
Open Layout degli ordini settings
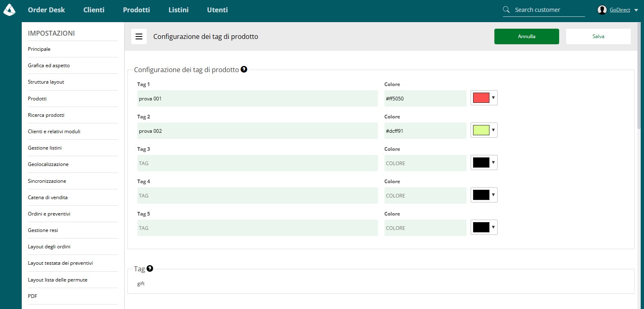73,247
